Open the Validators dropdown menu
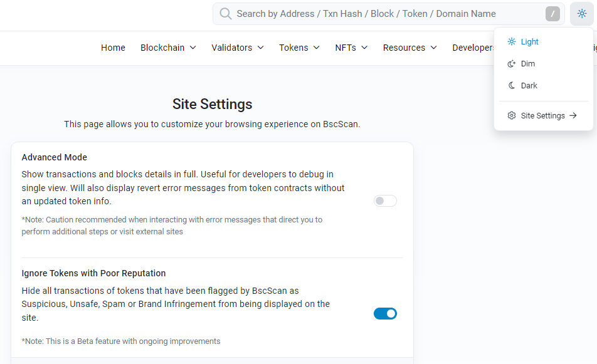This screenshot has width=597, height=364. (x=237, y=48)
